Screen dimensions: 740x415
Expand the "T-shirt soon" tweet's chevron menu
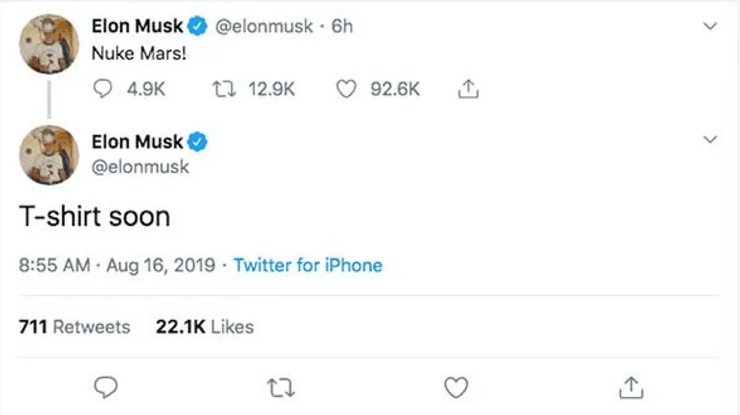[x=711, y=141]
